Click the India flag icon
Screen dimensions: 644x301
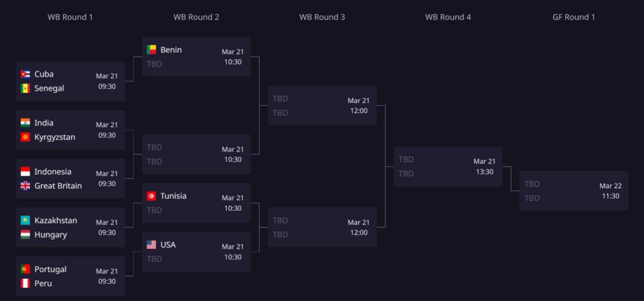pos(25,123)
